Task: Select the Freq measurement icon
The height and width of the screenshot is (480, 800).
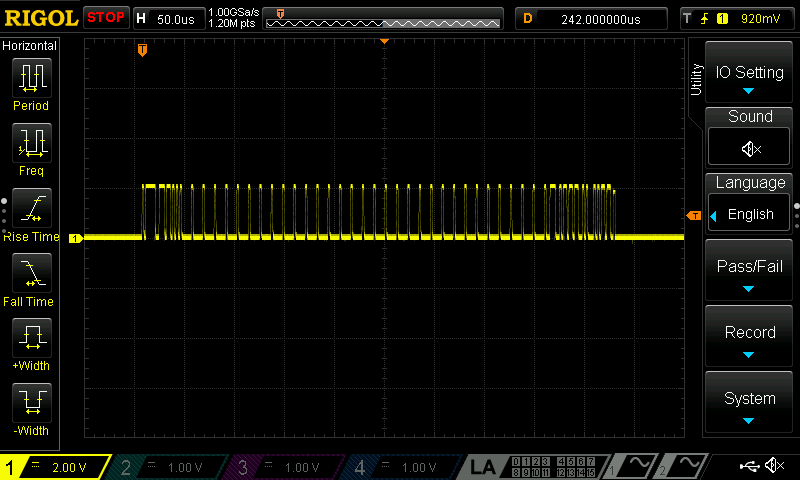Action: point(32,143)
